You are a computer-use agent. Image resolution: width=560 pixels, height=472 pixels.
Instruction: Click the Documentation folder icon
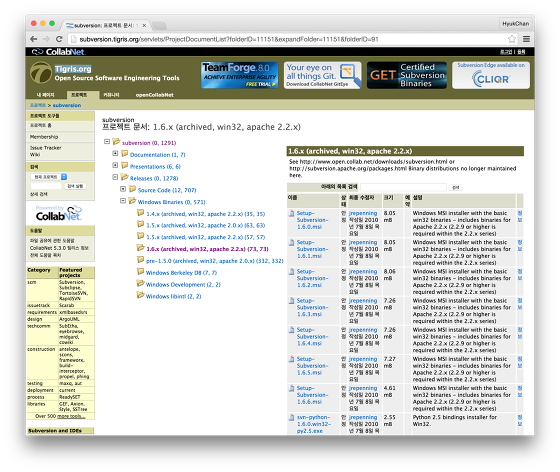124,154
